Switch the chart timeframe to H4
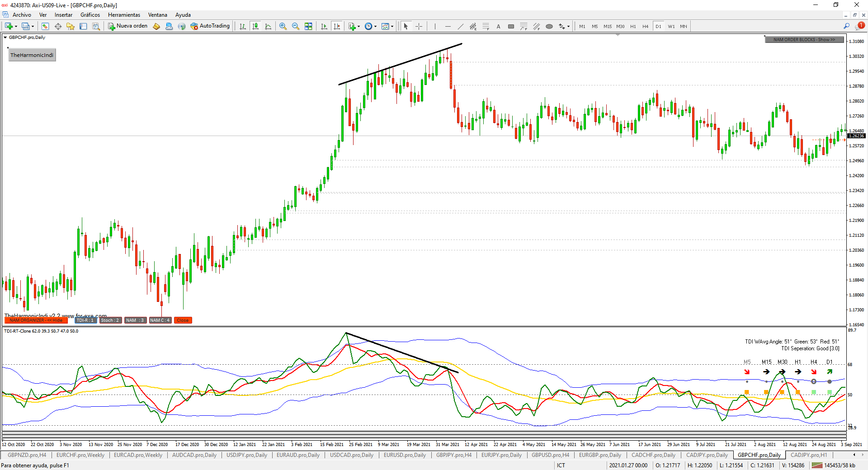 [x=646, y=26]
